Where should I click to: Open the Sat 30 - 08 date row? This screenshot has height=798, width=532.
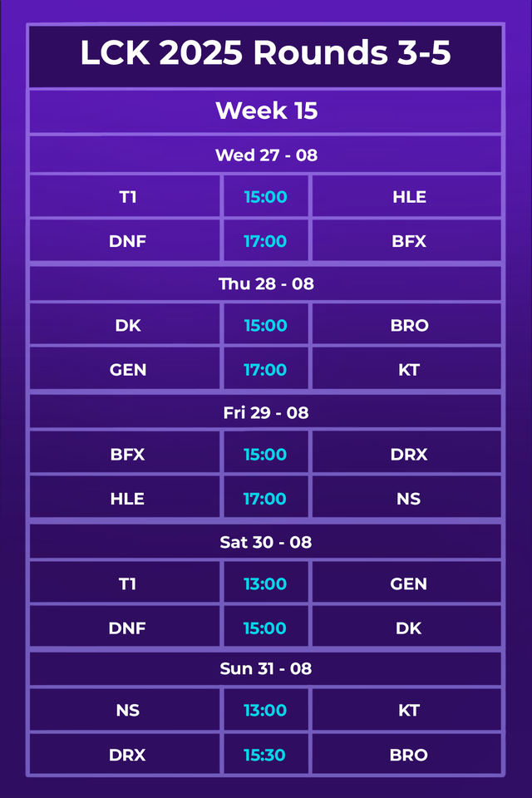pos(266,542)
